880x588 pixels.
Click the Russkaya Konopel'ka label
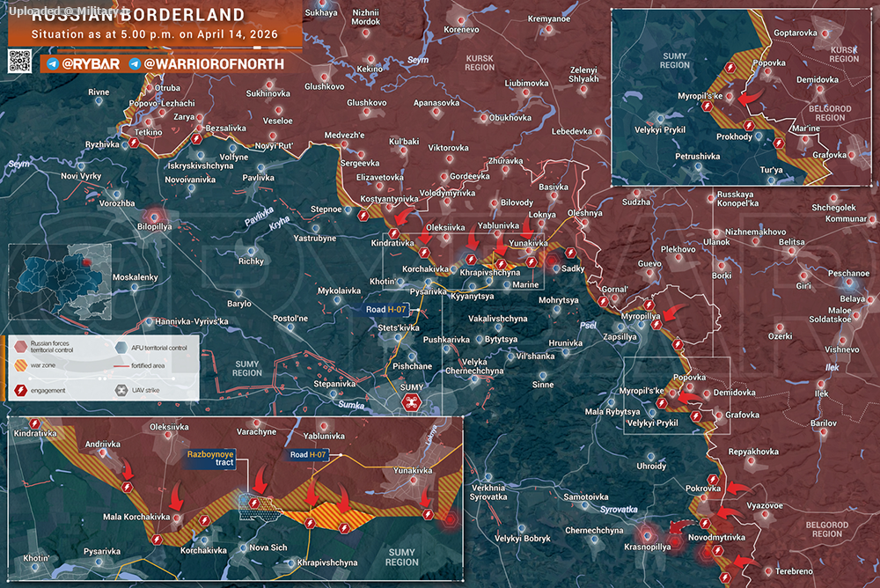point(737,199)
